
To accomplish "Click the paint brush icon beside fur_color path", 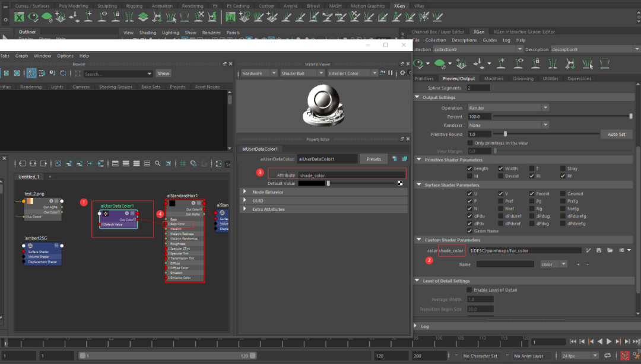I will [588, 250].
